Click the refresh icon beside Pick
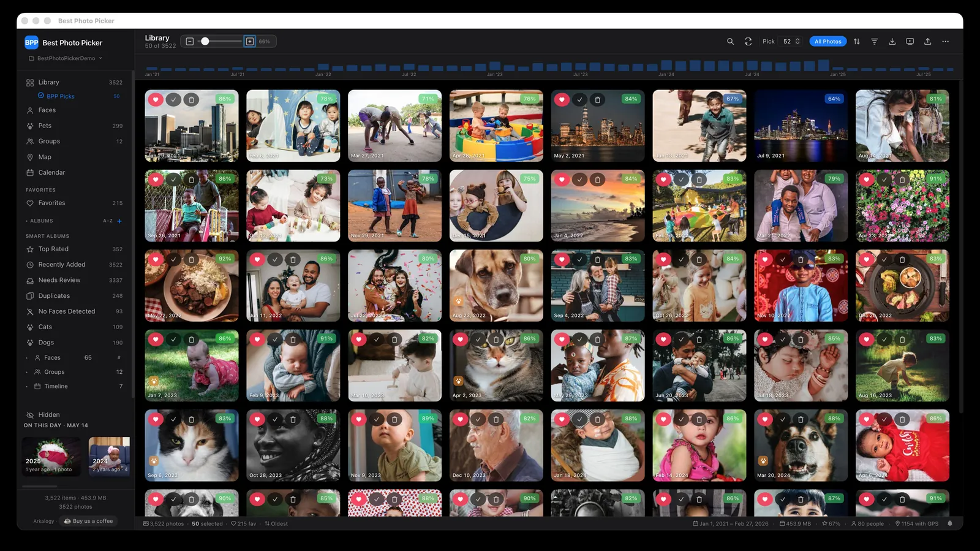Viewport: 980px width, 551px height. 748,42
